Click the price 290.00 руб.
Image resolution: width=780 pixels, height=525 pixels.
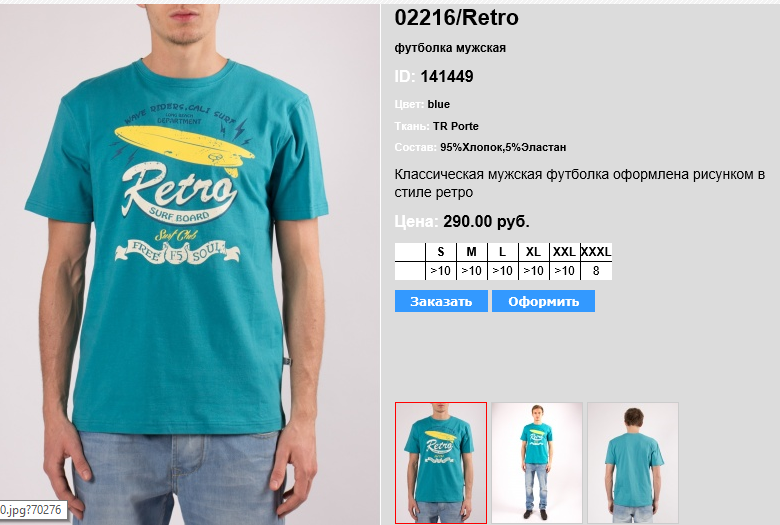[486, 221]
